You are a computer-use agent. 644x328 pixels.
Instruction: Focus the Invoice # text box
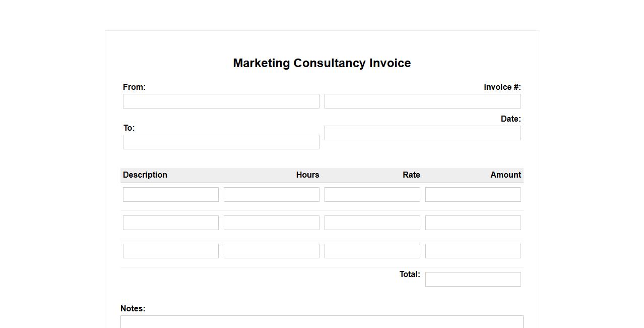point(422,101)
